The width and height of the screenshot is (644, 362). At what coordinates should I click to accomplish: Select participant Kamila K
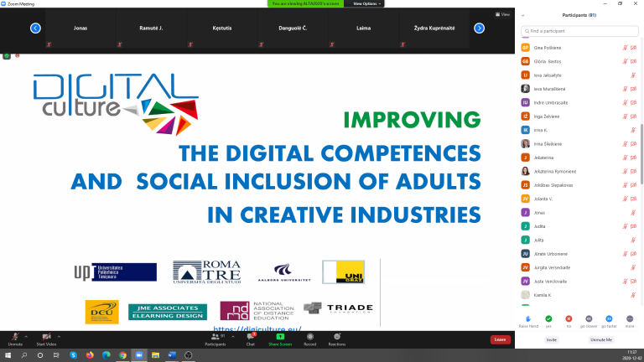tap(579, 295)
